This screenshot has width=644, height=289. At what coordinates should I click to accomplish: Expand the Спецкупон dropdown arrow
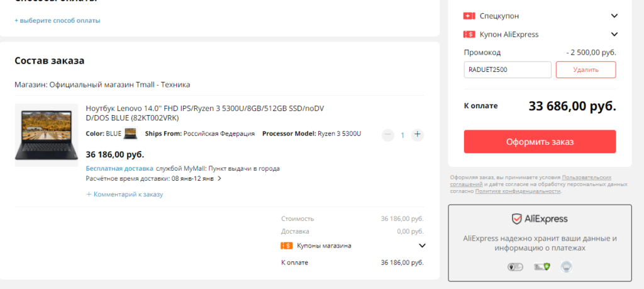tap(614, 16)
